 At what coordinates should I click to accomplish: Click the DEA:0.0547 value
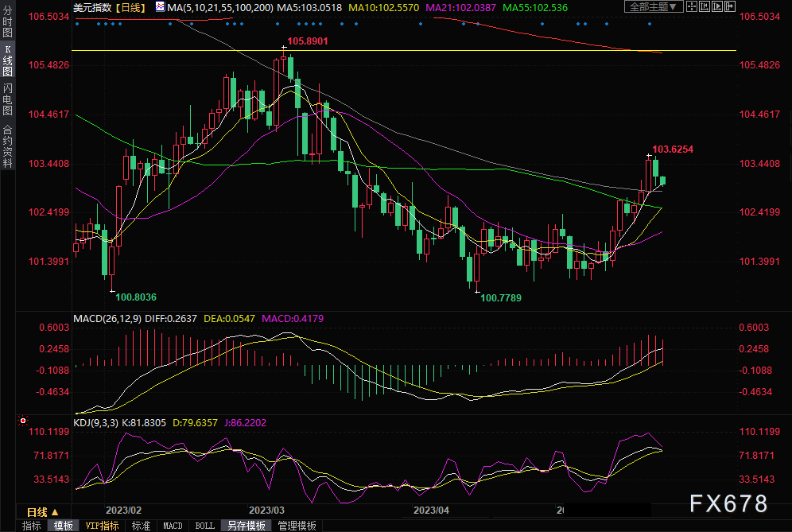click(x=229, y=319)
